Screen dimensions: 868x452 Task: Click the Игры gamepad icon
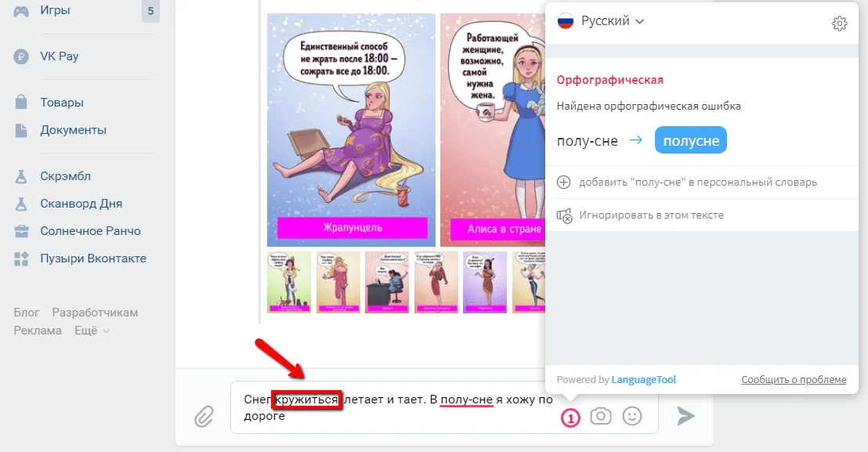click(x=21, y=11)
